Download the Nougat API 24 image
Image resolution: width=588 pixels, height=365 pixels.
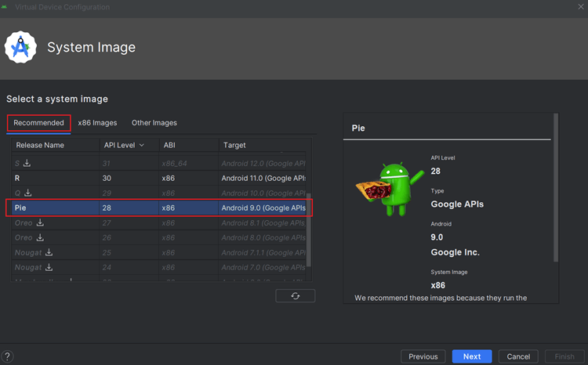click(x=49, y=267)
